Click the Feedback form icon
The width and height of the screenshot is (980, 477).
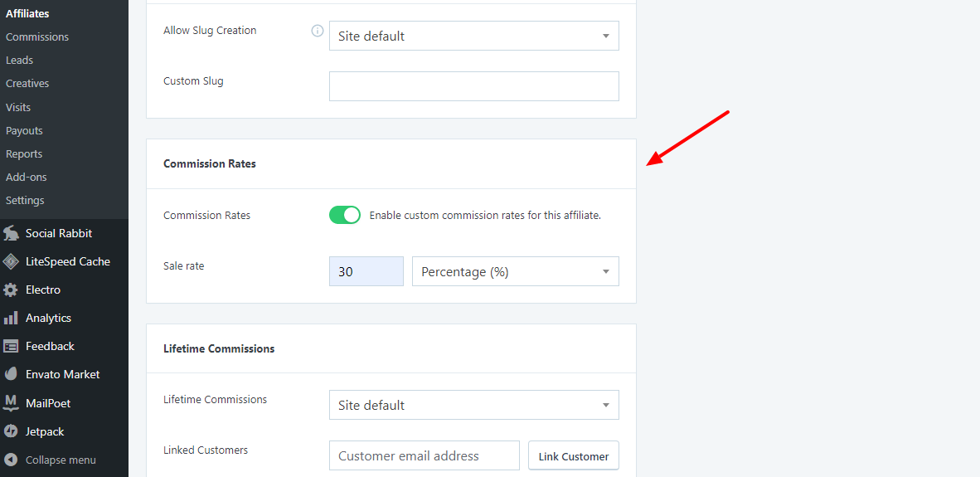pos(11,346)
